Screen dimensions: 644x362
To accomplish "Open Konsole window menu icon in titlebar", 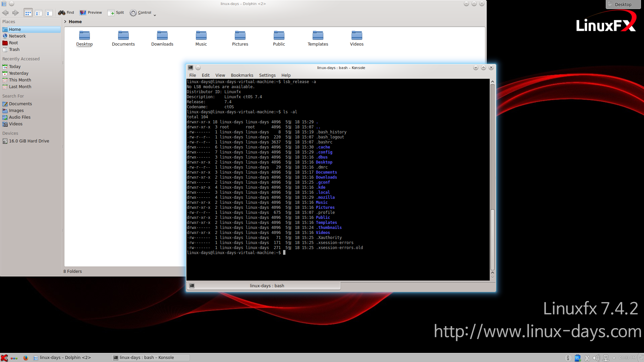I will click(191, 67).
